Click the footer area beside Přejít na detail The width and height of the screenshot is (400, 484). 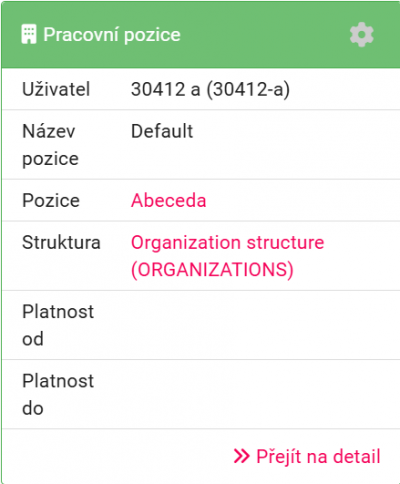point(117,456)
